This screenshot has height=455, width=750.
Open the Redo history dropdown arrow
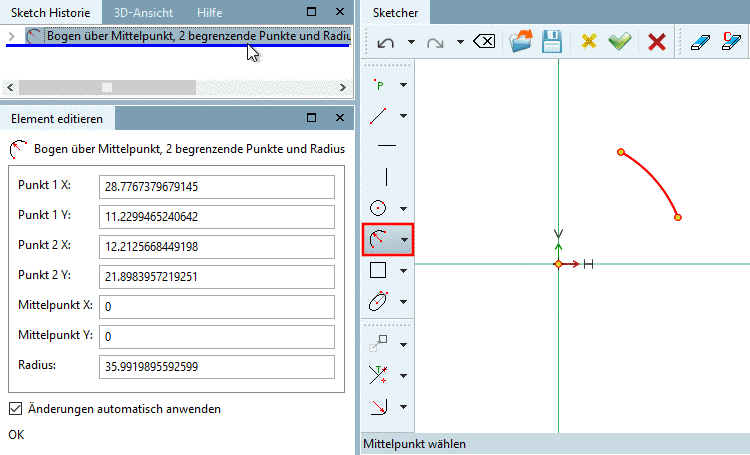pos(460,42)
